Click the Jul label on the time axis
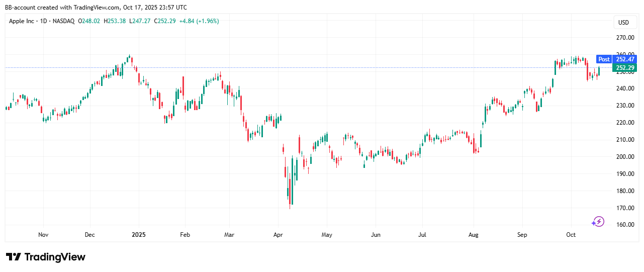 click(422, 235)
